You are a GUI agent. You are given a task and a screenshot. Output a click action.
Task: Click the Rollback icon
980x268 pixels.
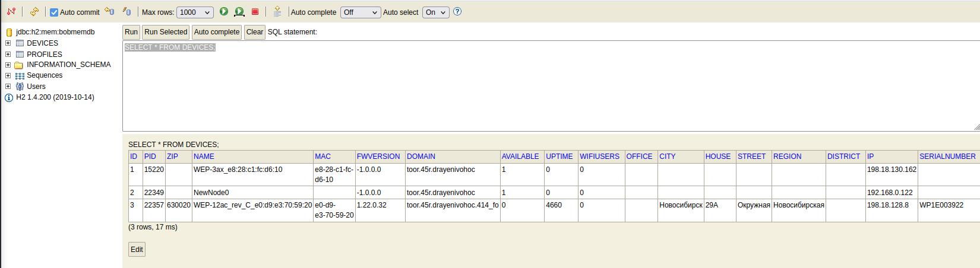coord(109,11)
